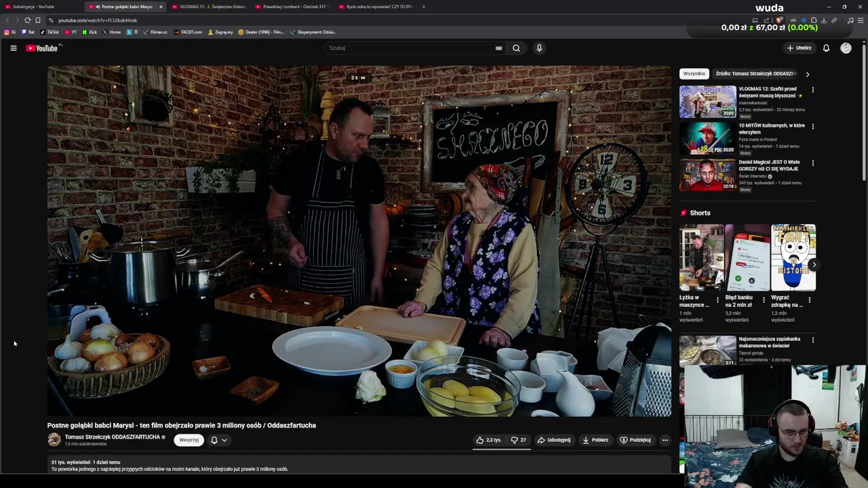
Task: Click the channel avatar under video
Action: (x=54, y=440)
